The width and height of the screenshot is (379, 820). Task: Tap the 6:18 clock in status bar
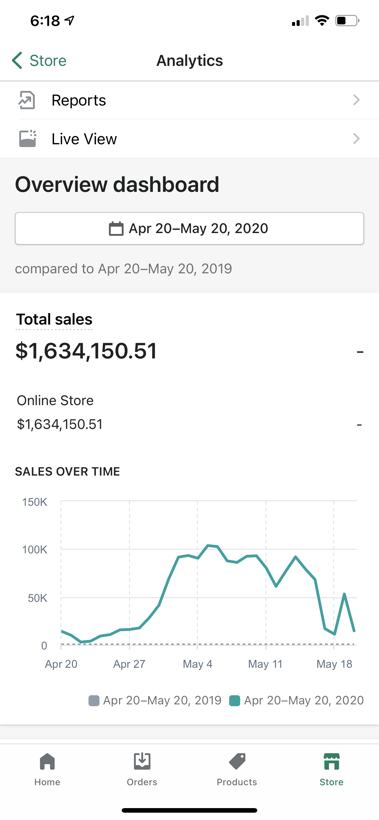pos(44,21)
